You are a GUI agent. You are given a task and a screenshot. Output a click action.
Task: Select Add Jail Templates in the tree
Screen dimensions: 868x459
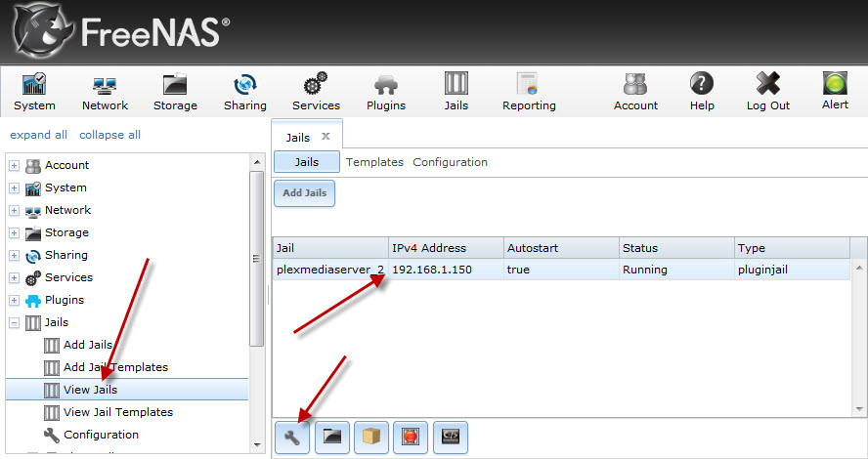115,367
